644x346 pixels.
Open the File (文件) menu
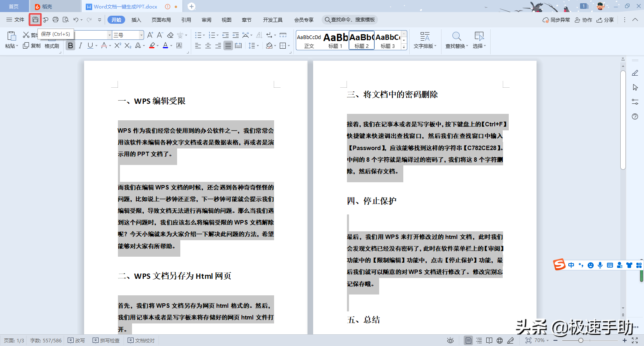pos(15,20)
